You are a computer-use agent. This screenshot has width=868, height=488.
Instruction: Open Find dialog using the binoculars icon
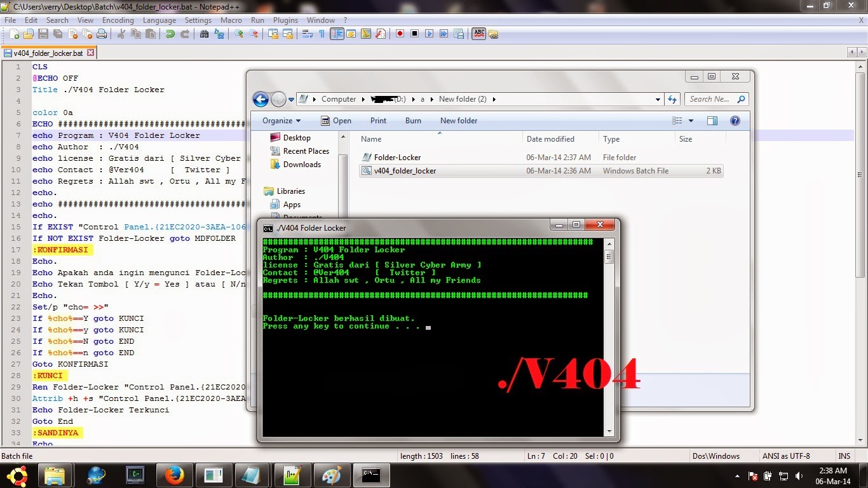204,34
